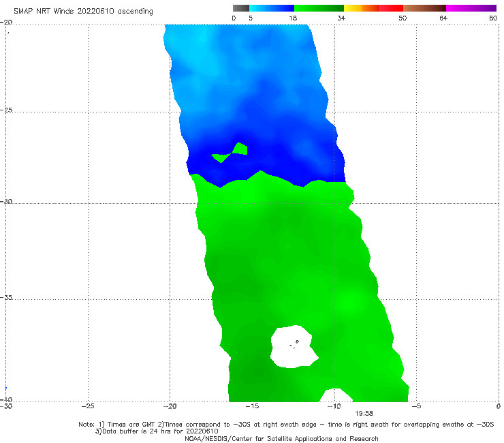Image resolution: width=504 pixels, height=443 pixels.
Task: Click the note line starting 'Note: 1) Times are GMT'
Action: [286, 425]
